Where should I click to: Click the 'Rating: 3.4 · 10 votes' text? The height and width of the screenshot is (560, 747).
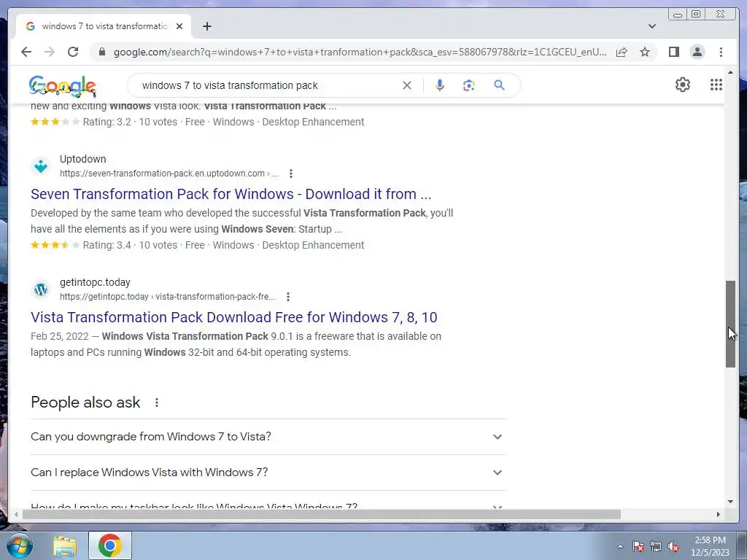[x=130, y=245]
